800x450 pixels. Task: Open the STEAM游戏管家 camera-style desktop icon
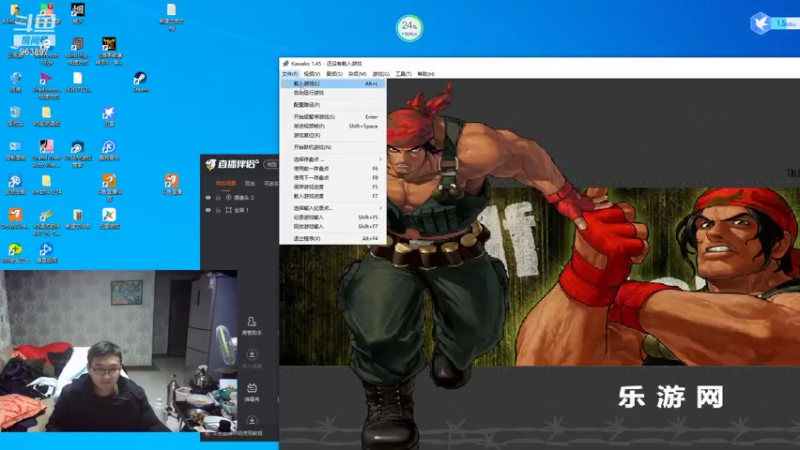click(x=78, y=153)
